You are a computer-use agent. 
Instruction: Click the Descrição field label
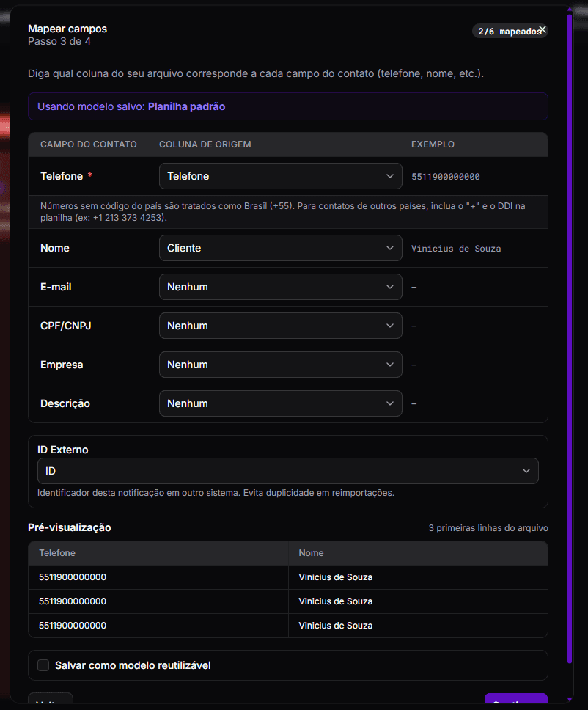(65, 403)
